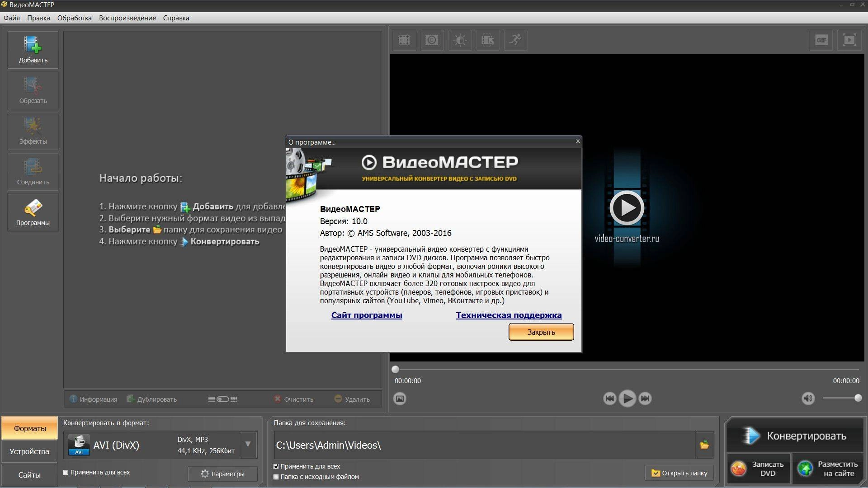Switch preview to fullscreen mode icon

(849, 40)
